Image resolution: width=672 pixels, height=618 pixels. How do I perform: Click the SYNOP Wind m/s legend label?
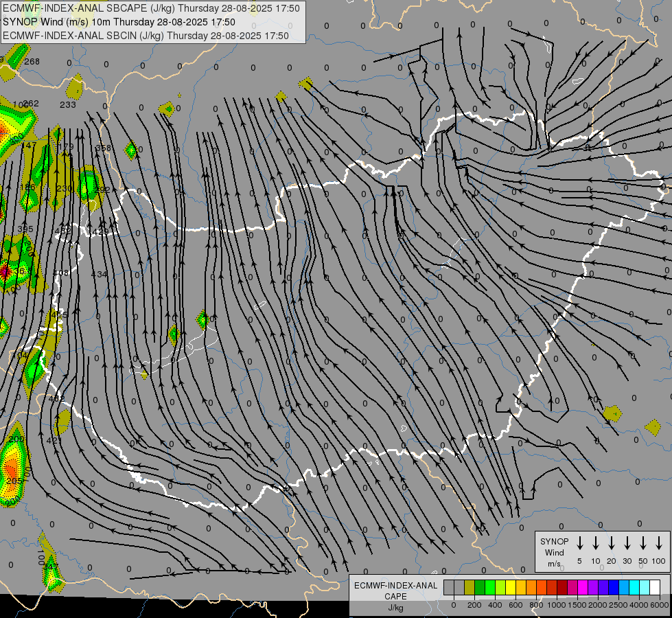(x=554, y=552)
